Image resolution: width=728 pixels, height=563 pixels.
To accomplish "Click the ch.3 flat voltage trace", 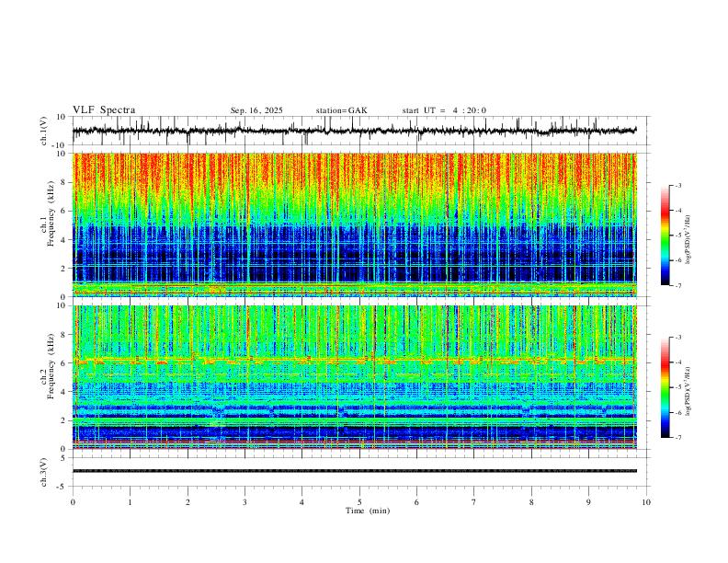I will [x=354, y=471].
